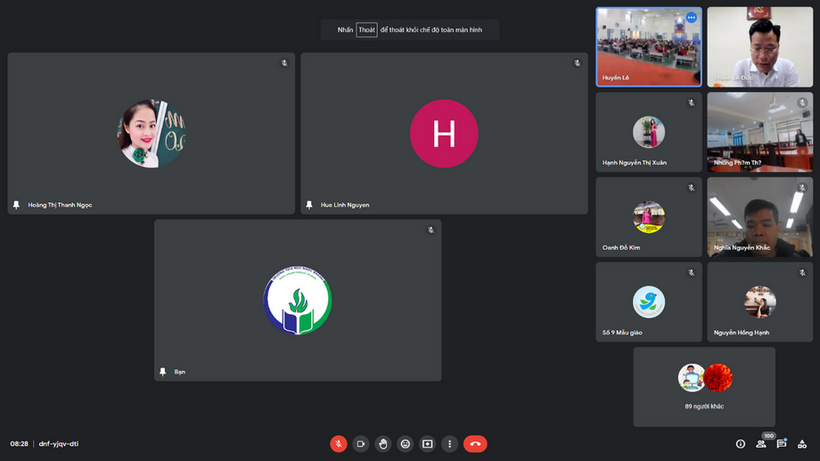Click the present screen icon
This screenshot has width=820, height=461.
427,443
